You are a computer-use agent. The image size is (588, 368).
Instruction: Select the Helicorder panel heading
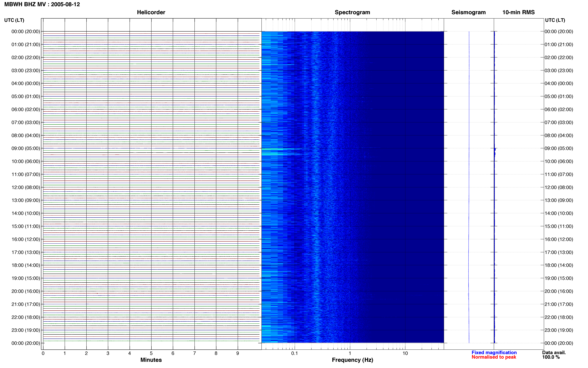coord(151,12)
